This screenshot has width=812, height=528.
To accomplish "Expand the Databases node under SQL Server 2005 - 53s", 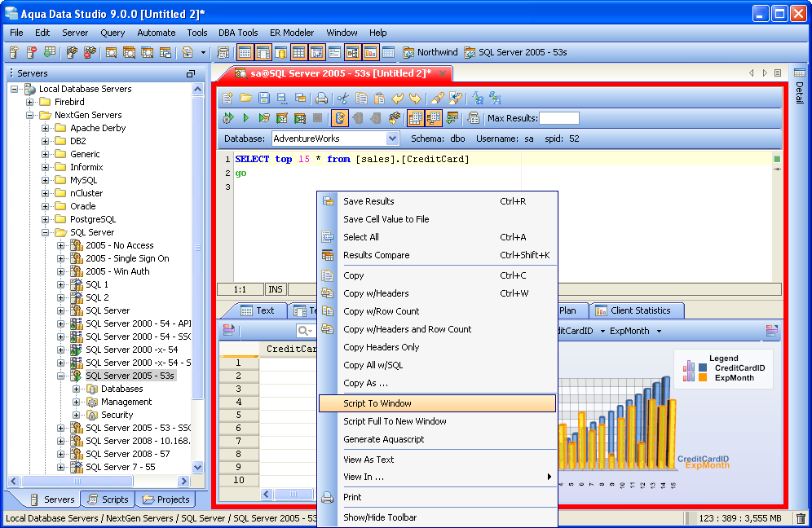I will [x=77, y=389].
